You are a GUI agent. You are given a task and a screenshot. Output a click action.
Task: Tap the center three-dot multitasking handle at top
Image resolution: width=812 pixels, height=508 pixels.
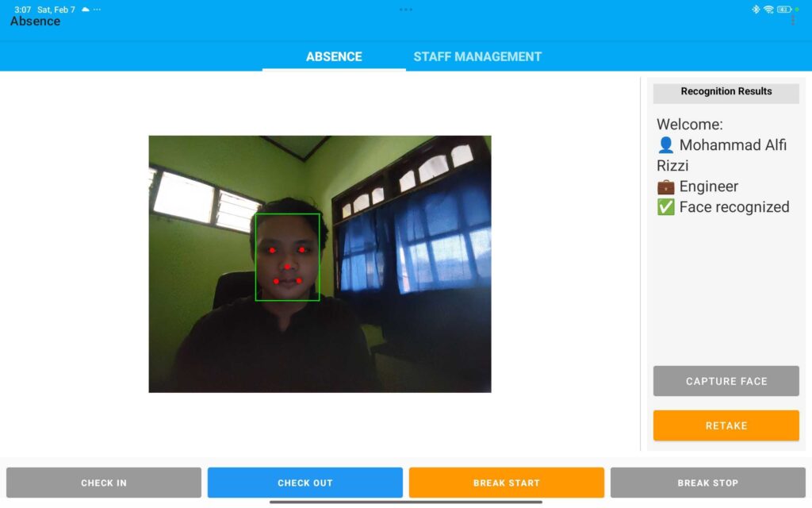click(406, 10)
